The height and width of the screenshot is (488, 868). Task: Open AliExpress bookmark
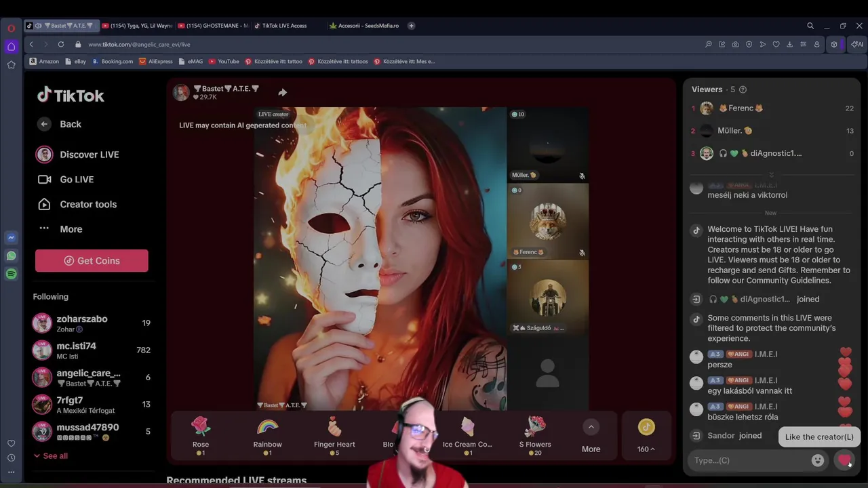click(156, 61)
